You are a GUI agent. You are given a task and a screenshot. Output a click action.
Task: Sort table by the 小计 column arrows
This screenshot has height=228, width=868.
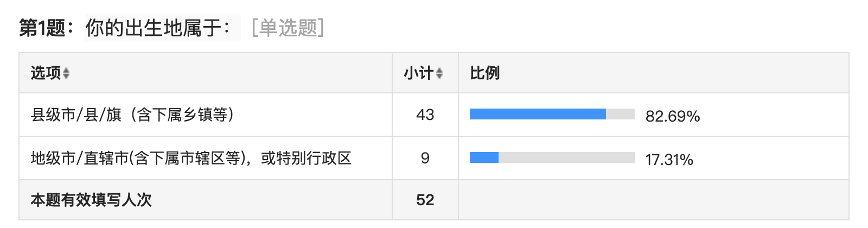[x=439, y=73]
